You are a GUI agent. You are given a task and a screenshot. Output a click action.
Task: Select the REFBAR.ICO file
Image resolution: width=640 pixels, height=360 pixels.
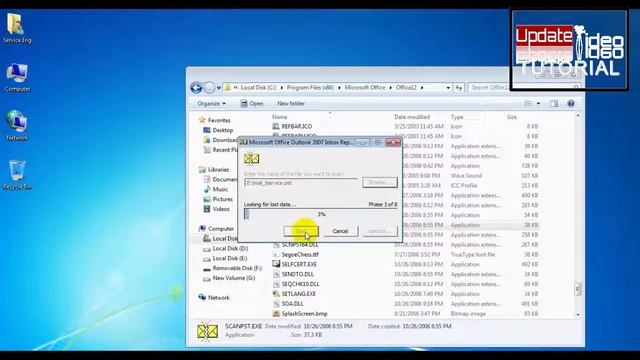[x=296, y=127]
